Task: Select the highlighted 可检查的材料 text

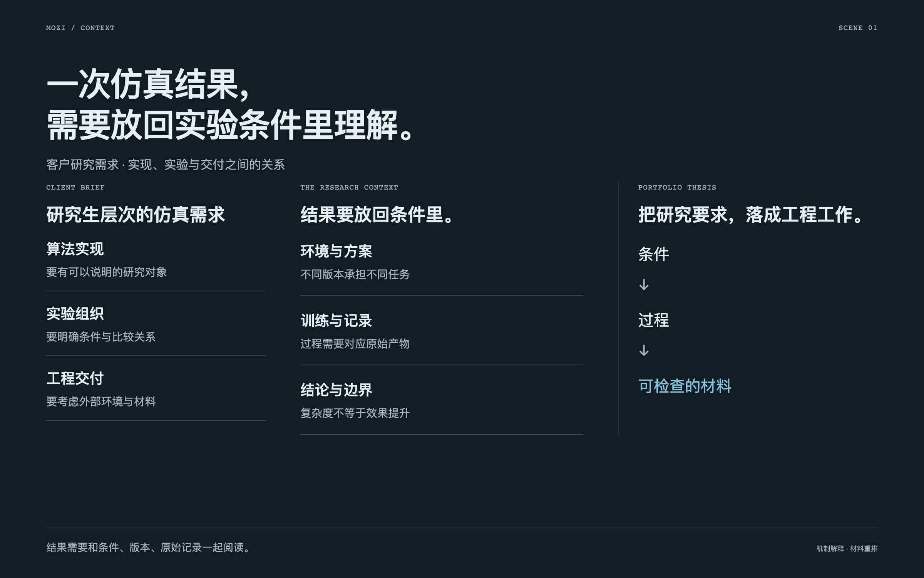Action: (x=685, y=386)
